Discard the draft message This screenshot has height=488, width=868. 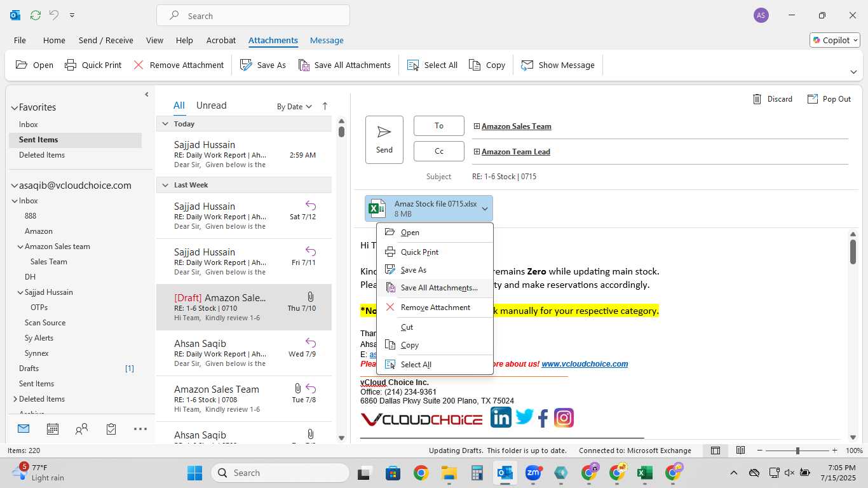click(773, 99)
